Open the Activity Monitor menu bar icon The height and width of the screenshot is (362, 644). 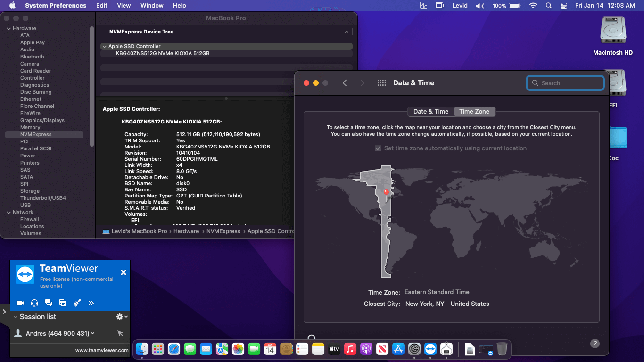coord(423,6)
